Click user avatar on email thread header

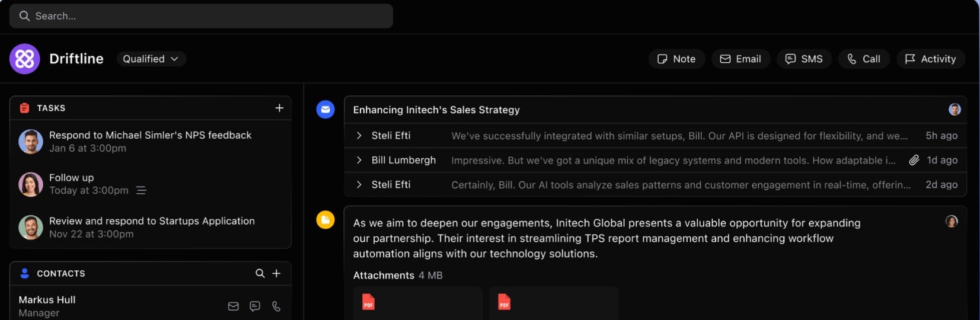click(955, 109)
